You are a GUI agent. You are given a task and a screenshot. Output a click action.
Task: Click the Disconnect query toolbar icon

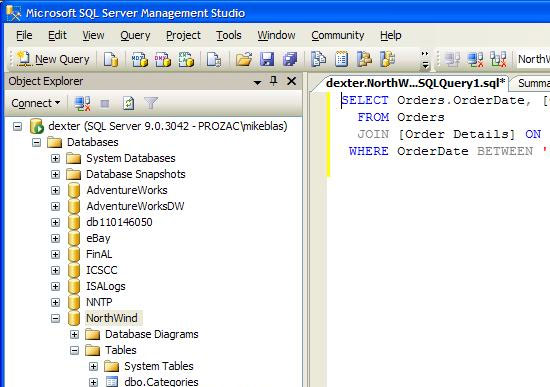[475, 59]
